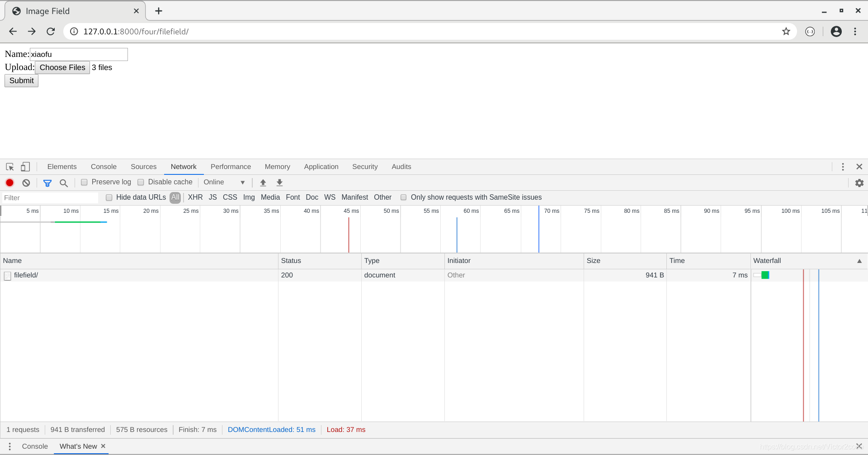Filter requests by XHR

pyautogui.click(x=195, y=197)
